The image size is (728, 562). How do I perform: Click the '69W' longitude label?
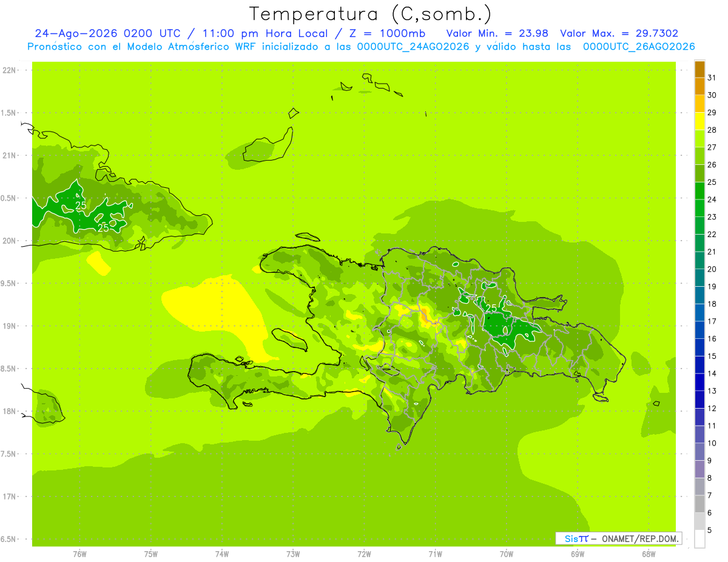tap(578, 554)
